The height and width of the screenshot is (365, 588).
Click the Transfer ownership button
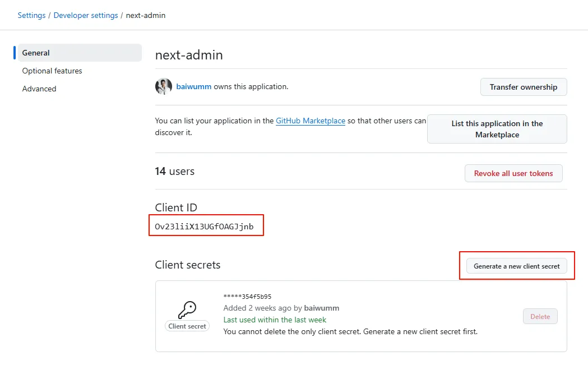coord(524,87)
